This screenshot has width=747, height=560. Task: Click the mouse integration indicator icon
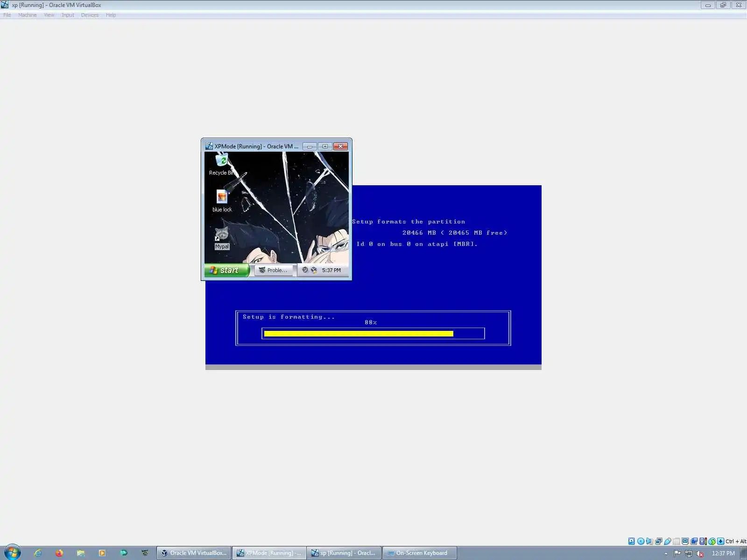712,541
